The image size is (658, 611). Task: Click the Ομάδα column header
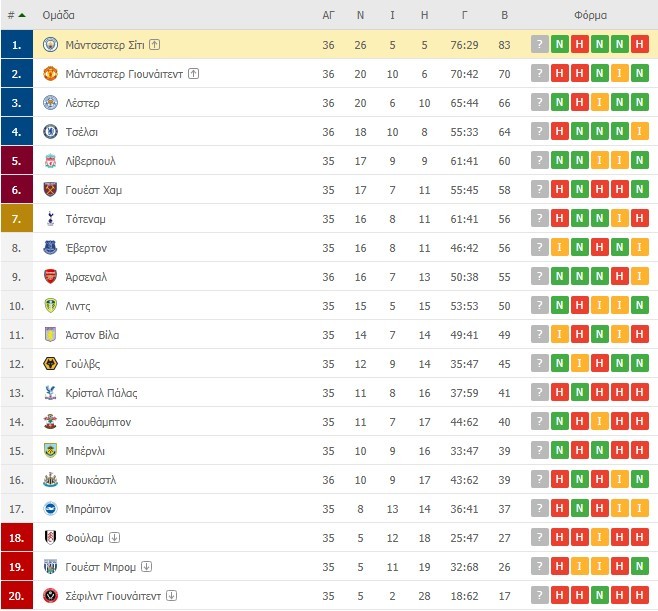pos(59,15)
